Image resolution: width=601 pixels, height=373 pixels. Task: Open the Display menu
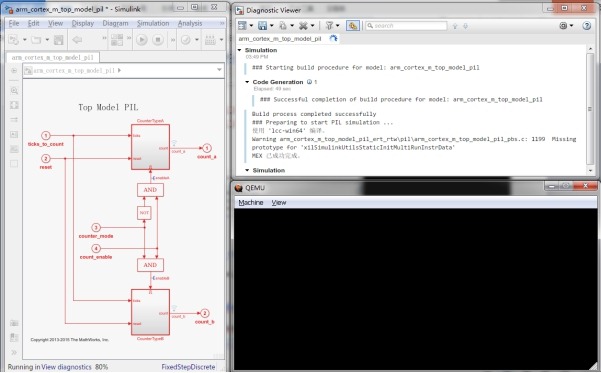[83, 23]
